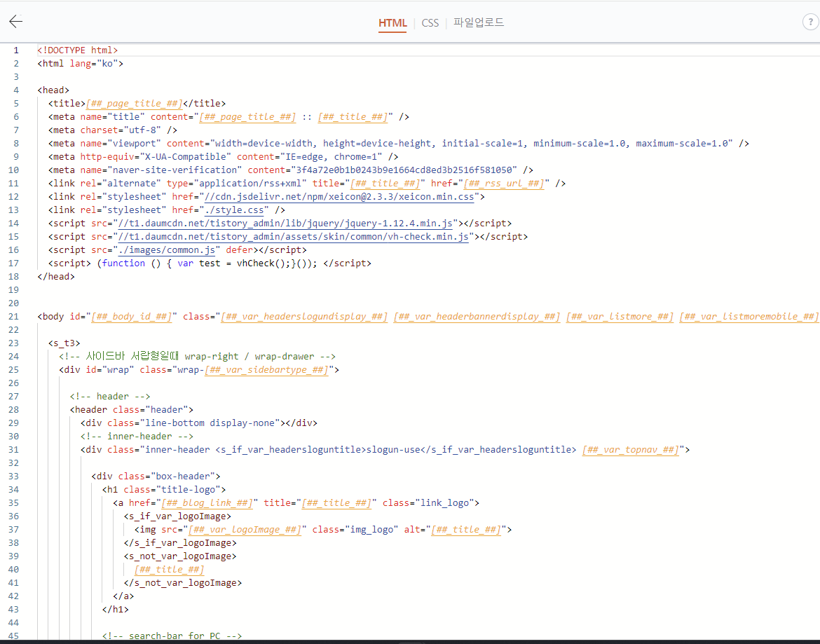Image resolution: width=820 pixels, height=644 pixels.
Task: Click the div class="box-header" line
Action: pos(156,477)
